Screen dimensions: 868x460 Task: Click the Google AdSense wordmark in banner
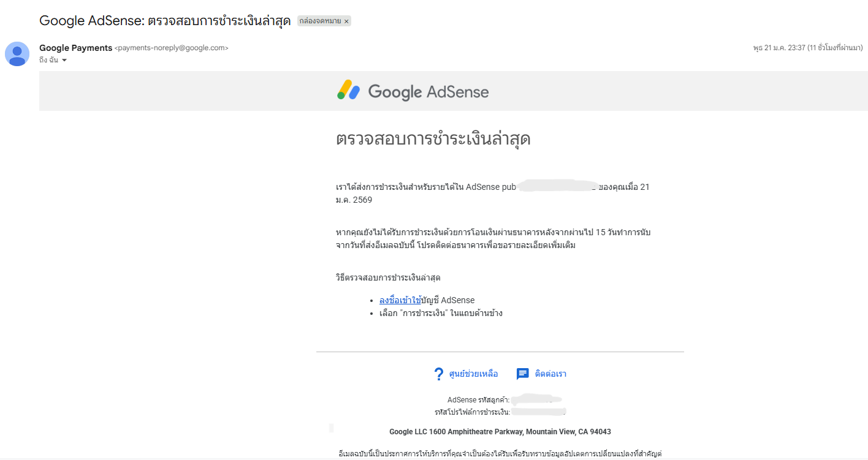(428, 92)
